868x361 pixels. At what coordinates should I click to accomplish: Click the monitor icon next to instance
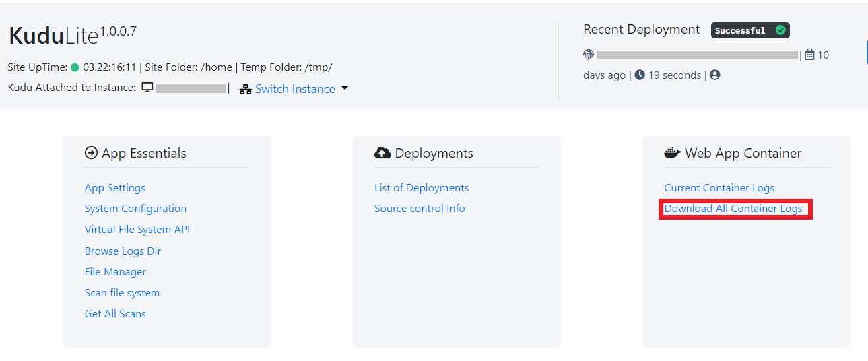[147, 88]
